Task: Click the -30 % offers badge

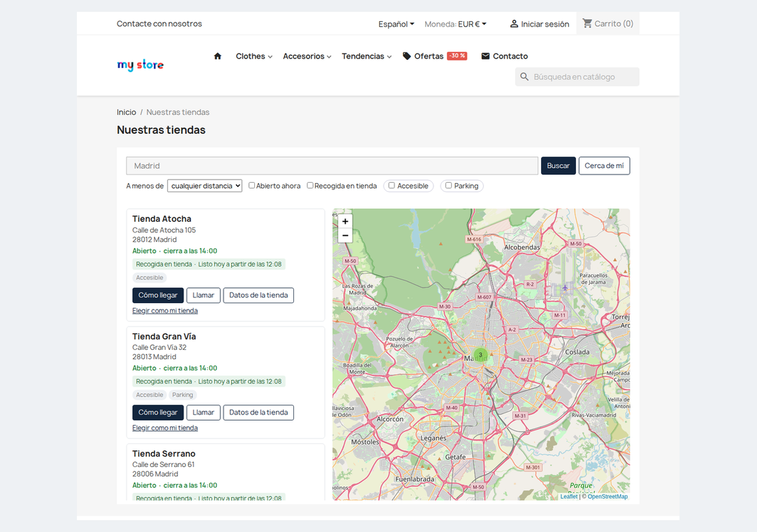Action: 457,56
